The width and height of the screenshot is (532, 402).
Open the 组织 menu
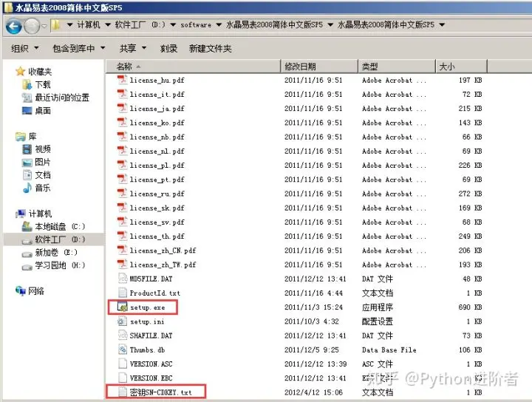pos(25,49)
